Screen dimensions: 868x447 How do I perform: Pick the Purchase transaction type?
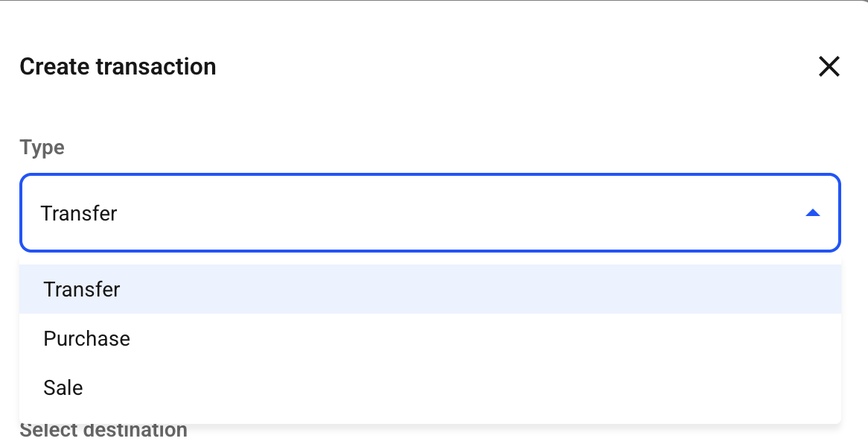430,338
